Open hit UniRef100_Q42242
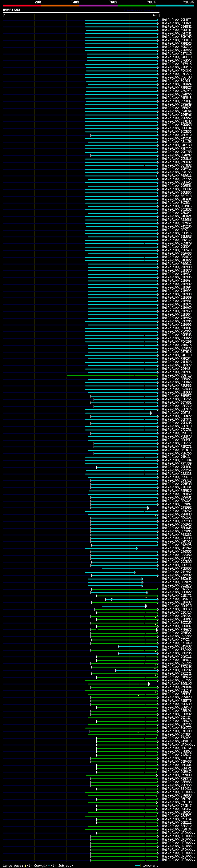Screen dimensions: 197x868 (x=177, y=548)
